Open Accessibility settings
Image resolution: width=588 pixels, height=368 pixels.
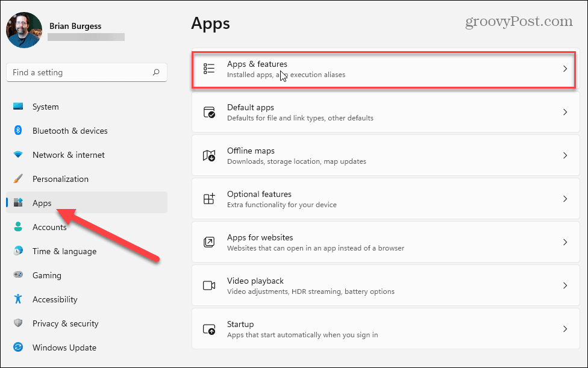[x=87, y=299]
